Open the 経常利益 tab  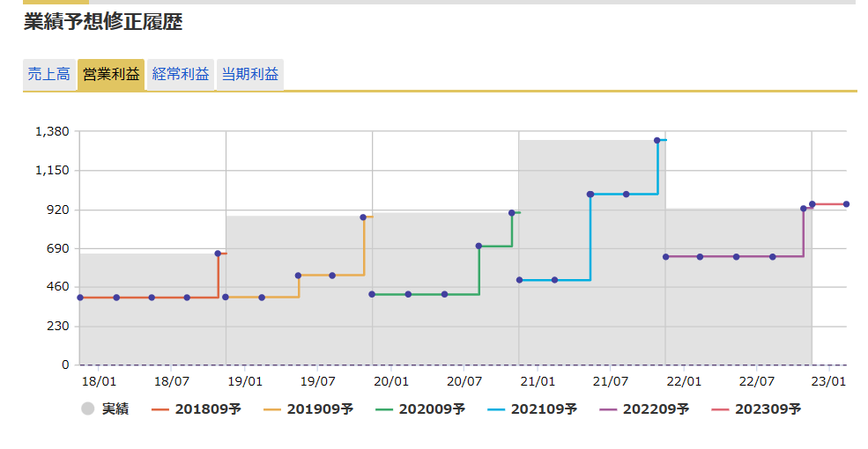pos(181,75)
